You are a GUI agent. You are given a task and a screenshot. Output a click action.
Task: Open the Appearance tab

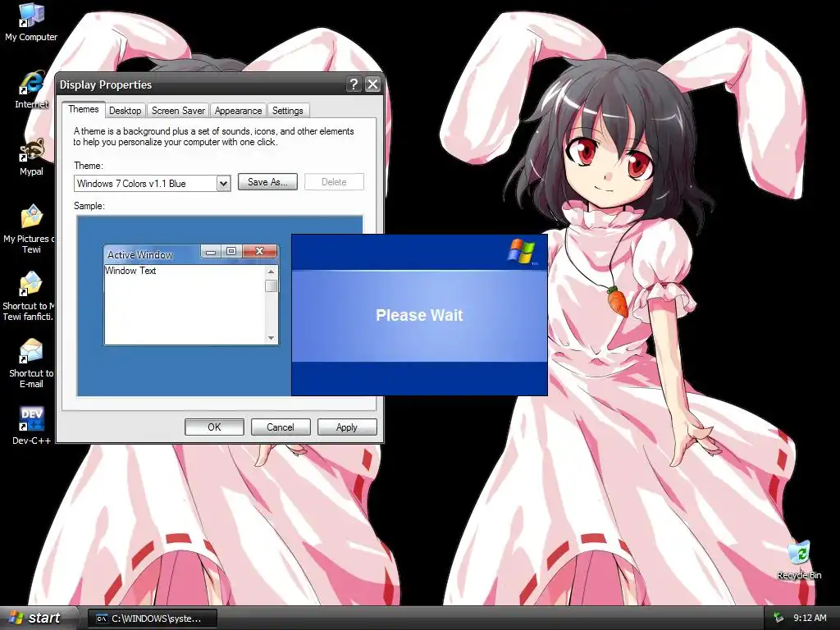238,111
